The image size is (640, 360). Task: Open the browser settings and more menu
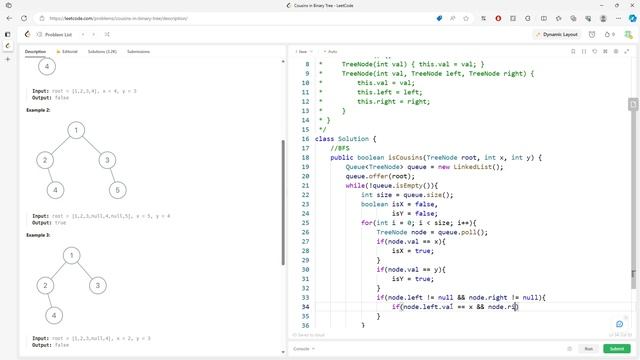618,18
